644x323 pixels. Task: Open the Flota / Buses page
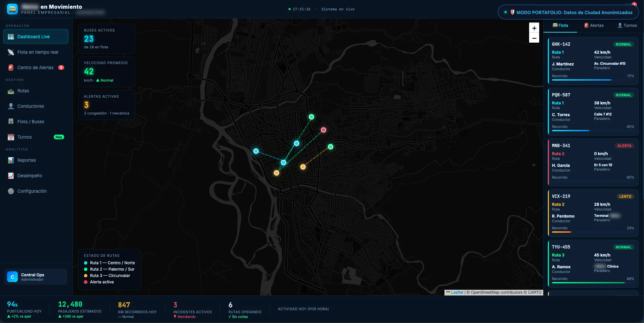pyautogui.click(x=36, y=122)
